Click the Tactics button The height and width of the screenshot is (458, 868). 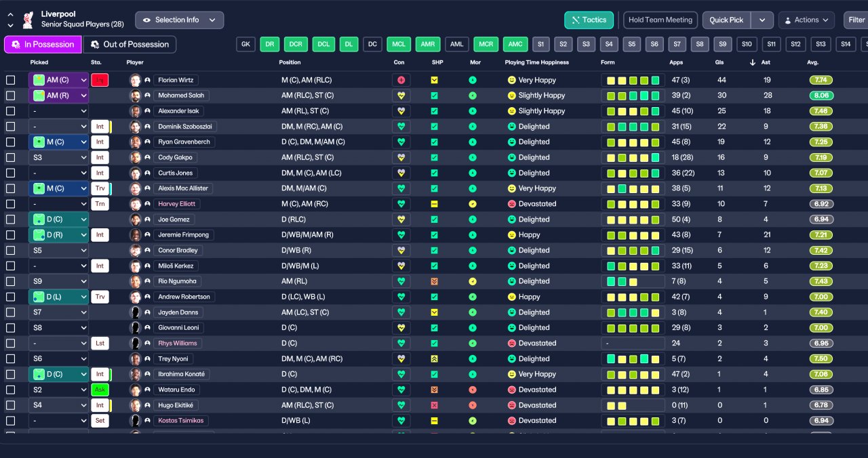589,20
